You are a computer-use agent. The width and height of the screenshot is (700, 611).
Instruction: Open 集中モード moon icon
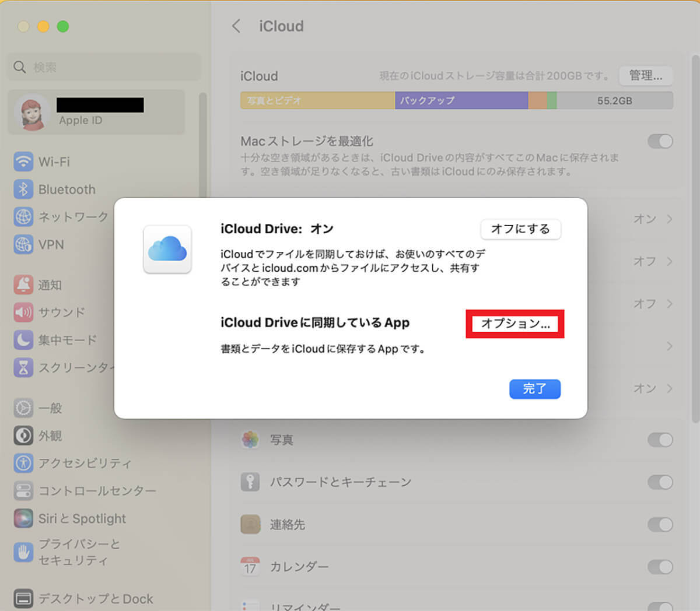click(x=23, y=339)
